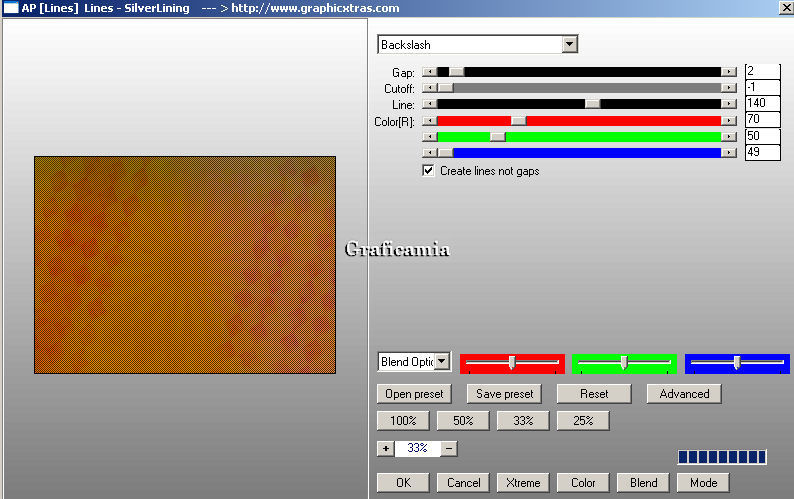
Task: Click the 33% zoom value display
Action: point(417,448)
